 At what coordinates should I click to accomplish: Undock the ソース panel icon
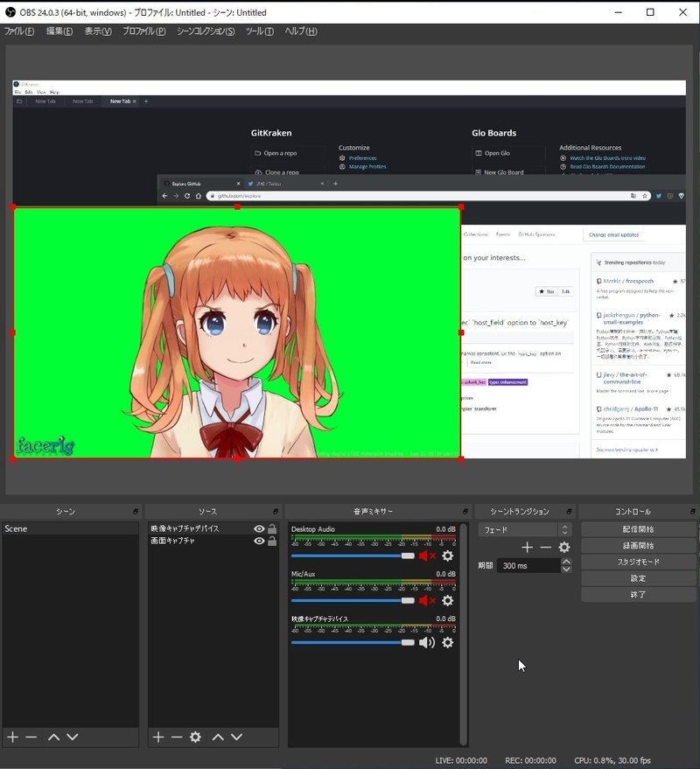click(276, 512)
